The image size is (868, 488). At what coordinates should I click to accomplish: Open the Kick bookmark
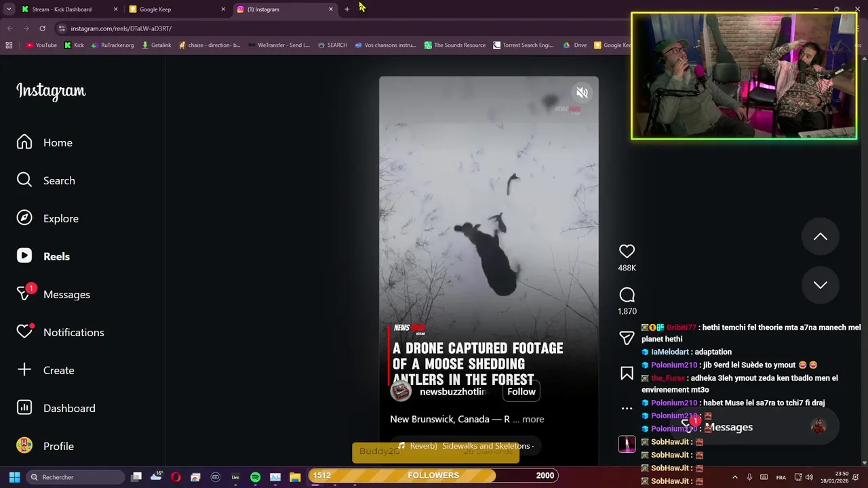coord(74,45)
